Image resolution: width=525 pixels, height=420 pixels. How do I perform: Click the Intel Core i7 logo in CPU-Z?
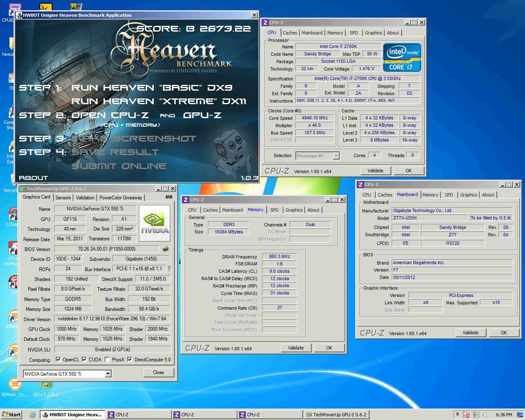402,57
